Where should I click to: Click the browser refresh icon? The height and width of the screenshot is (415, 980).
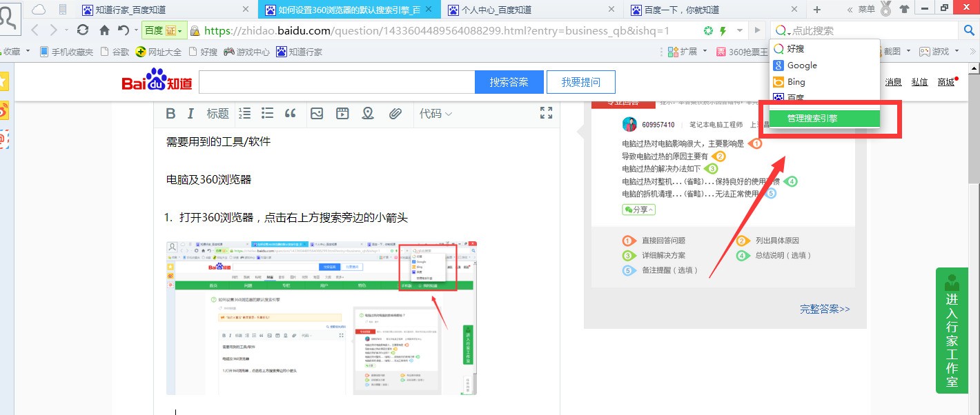click(x=83, y=30)
